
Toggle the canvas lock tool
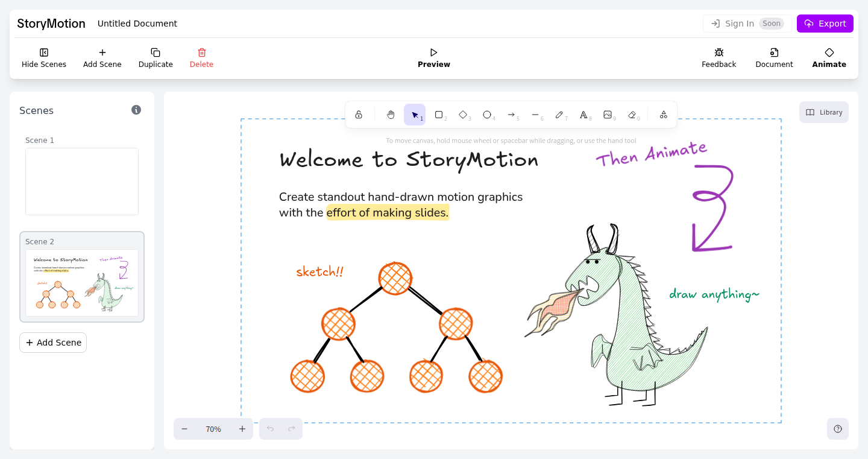click(359, 115)
